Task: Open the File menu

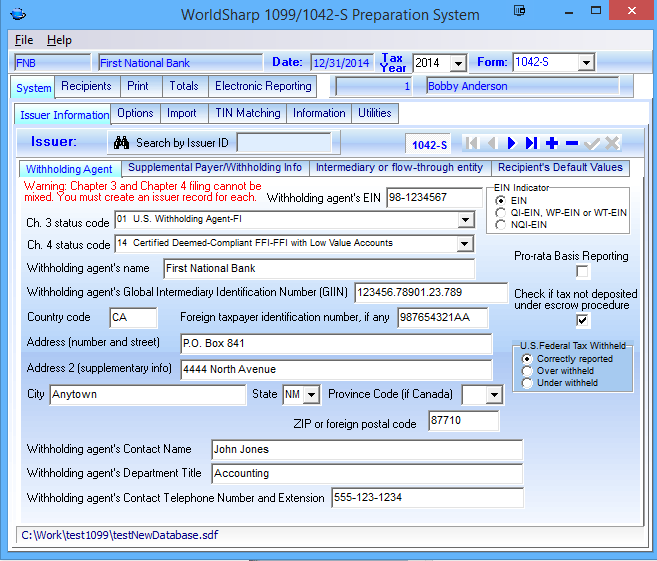Action: coord(24,40)
